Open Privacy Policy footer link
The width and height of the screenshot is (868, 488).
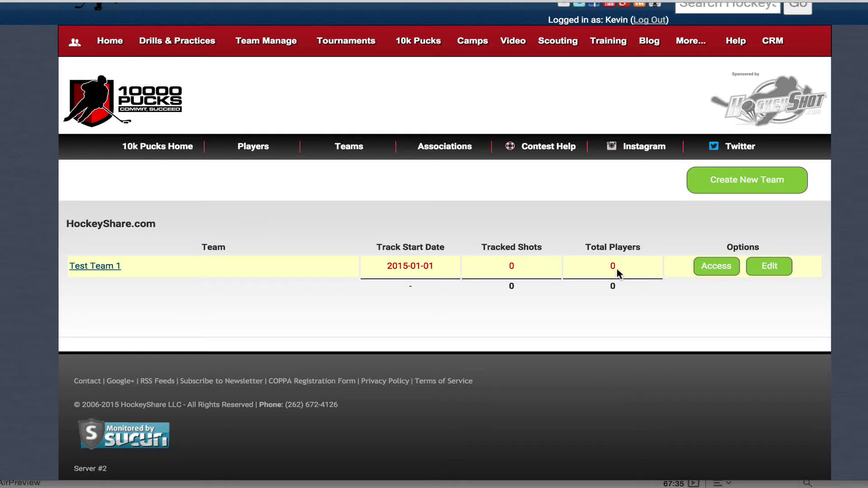pyautogui.click(x=385, y=381)
